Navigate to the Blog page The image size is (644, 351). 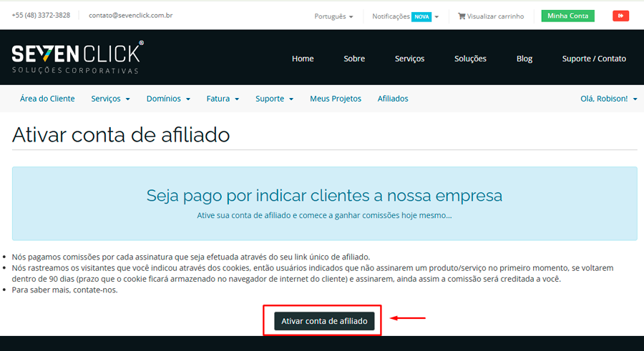point(525,59)
